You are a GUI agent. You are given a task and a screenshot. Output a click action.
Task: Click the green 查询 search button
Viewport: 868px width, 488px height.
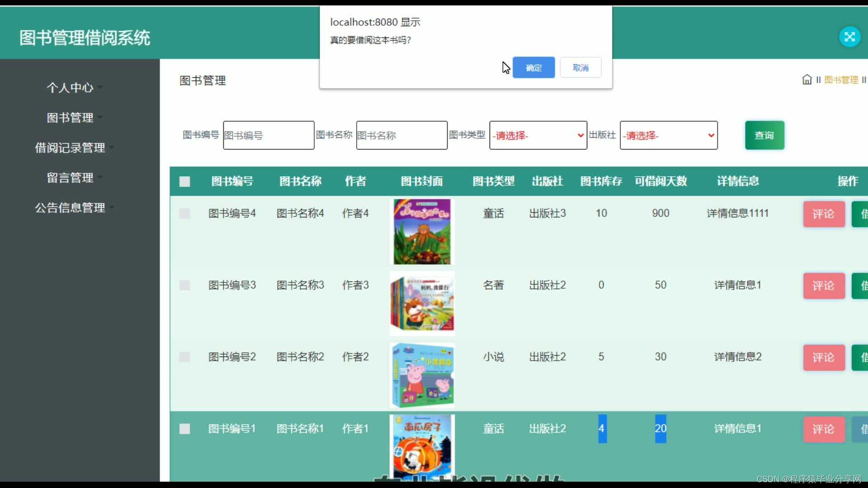tap(764, 135)
